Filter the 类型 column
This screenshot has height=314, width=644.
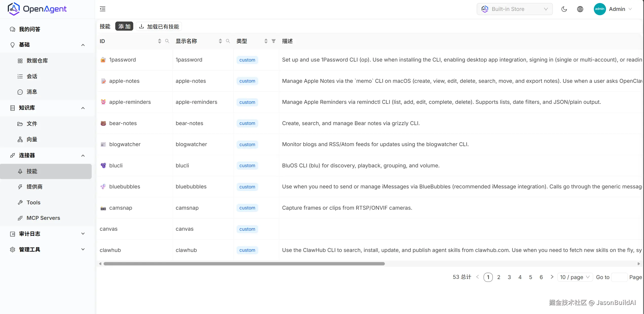click(274, 41)
